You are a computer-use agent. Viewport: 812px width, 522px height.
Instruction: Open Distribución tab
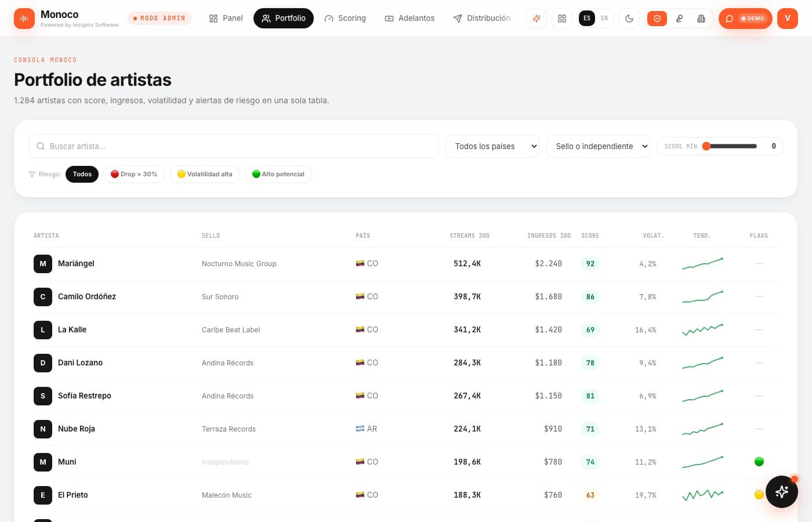pos(482,19)
